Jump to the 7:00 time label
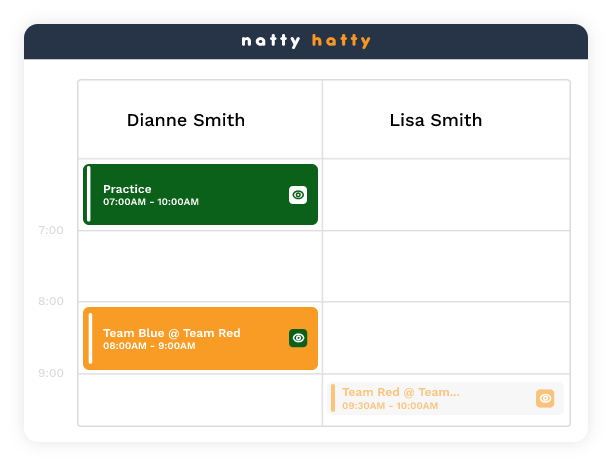This screenshot has width=612, height=466. pyautogui.click(x=50, y=230)
